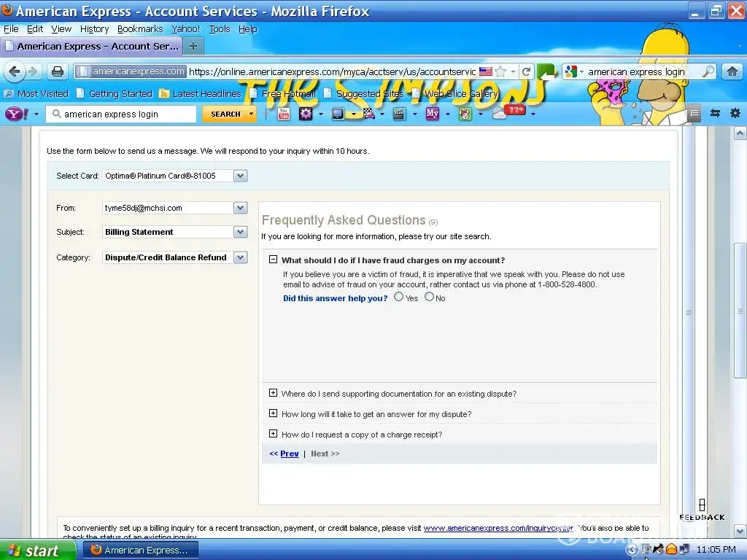The width and height of the screenshot is (747, 560).
Task: Open the YouTube toolbar icon
Action: coord(284,114)
